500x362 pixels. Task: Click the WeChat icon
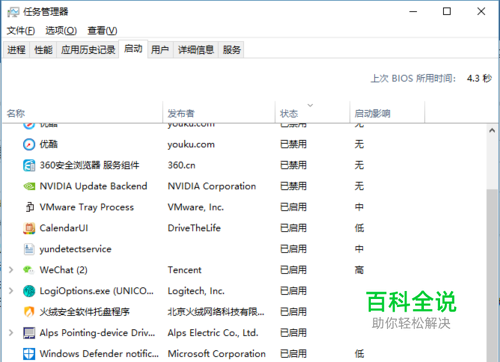[29, 270]
